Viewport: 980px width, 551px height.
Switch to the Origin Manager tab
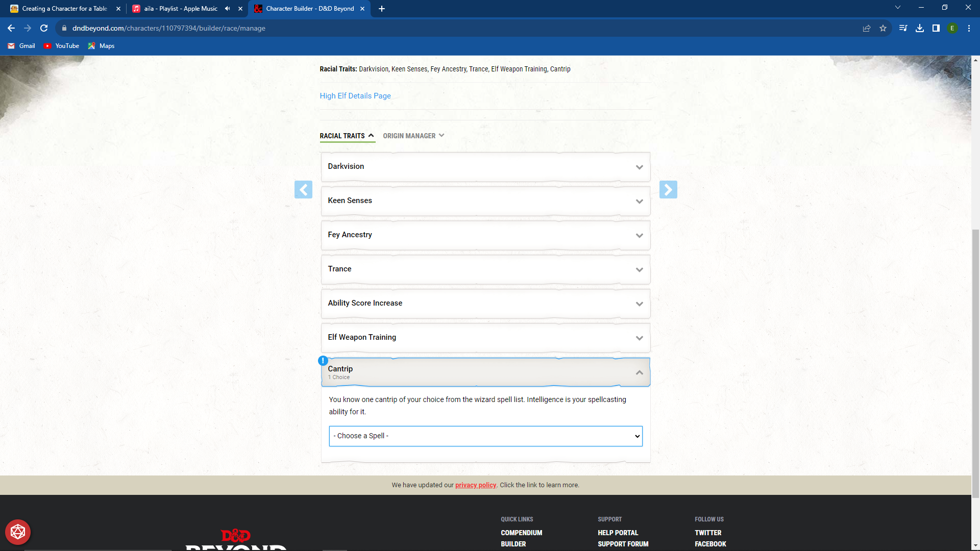point(413,136)
